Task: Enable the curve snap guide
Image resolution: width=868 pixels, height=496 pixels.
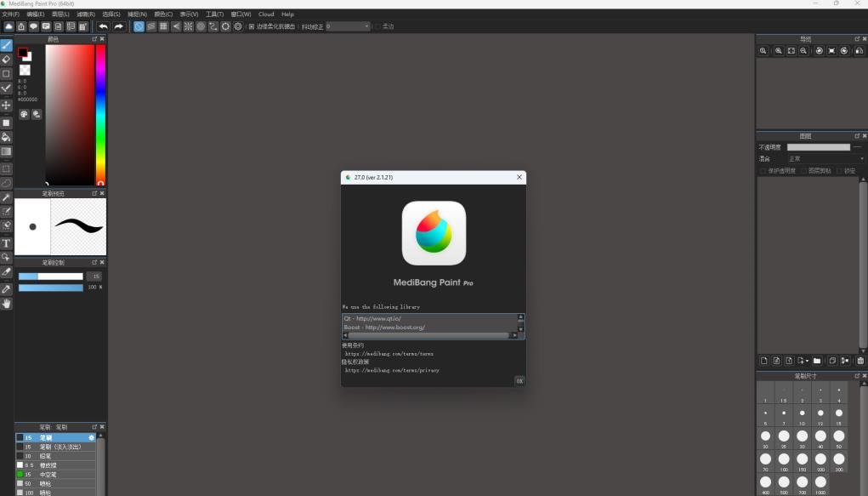Action: tap(213, 26)
